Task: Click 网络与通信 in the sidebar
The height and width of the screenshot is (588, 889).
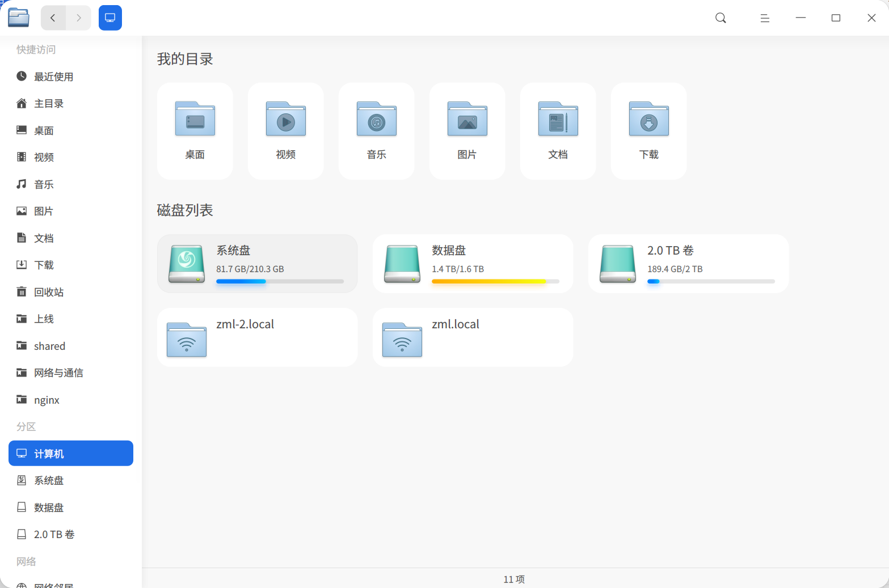Action: pyautogui.click(x=58, y=373)
